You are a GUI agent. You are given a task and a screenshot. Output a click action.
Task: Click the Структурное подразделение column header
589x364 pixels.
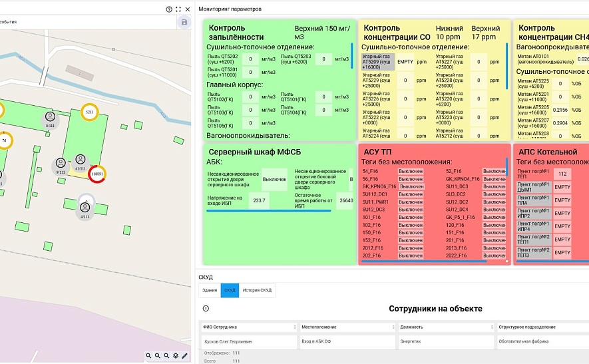click(527, 327)
